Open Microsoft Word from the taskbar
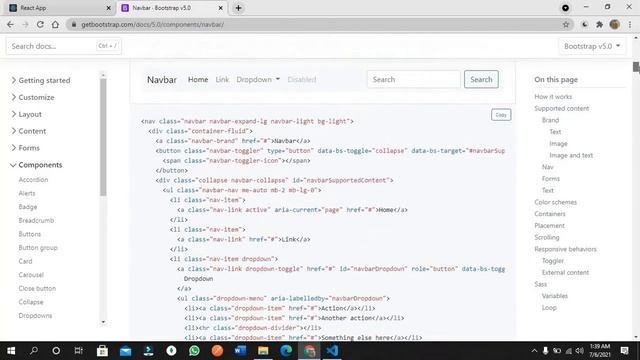Image resolution: width=640 pixels, height=360 pixels. point(240,351)
